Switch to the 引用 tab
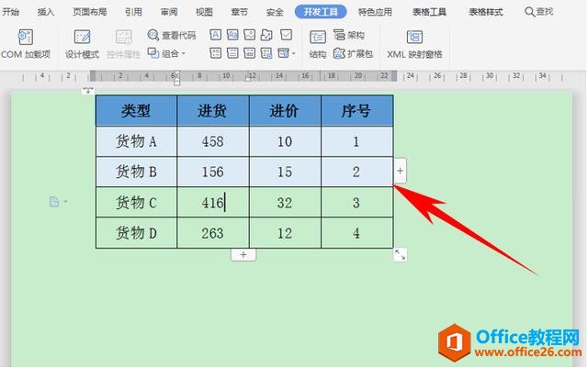This screenshot has width=588, height=368. click(133, 12)
